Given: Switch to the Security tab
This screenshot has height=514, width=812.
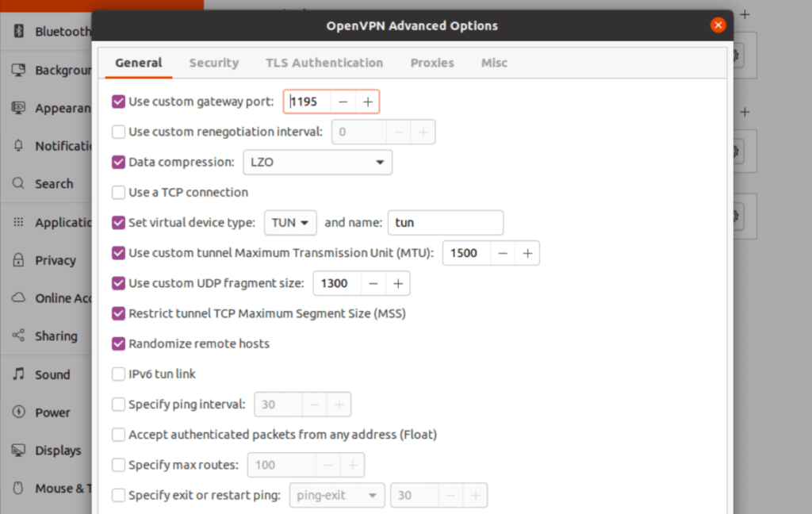Looking at the screenshot, I should click(x=213, y=63).
